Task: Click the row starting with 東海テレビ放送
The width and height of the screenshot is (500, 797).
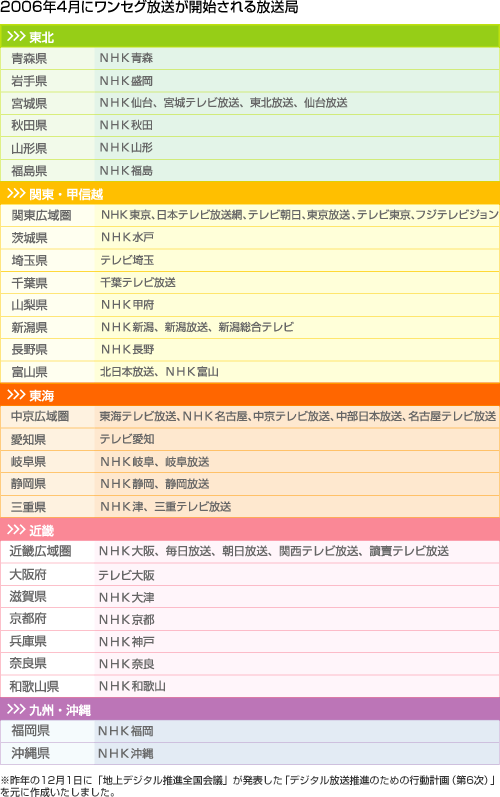Action: tap(297, 417)
